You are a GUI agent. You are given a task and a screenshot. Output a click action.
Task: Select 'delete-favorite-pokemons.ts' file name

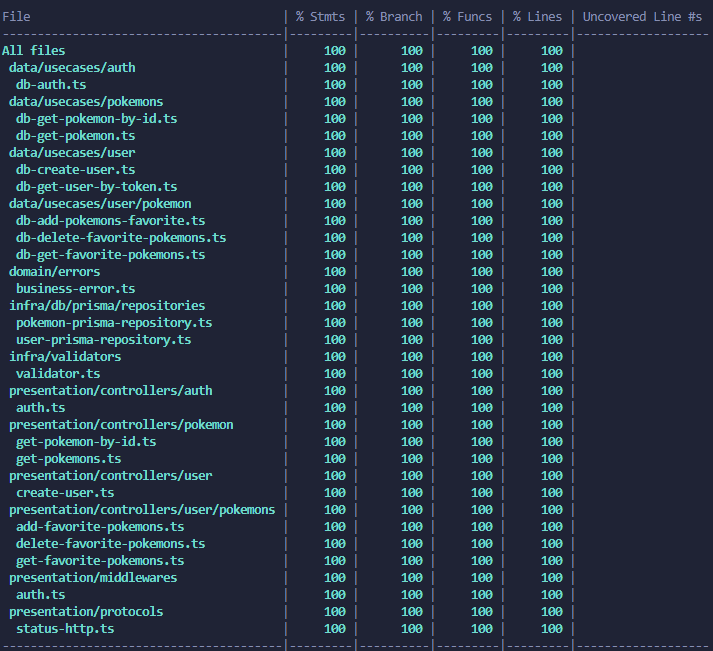[111, 544]
